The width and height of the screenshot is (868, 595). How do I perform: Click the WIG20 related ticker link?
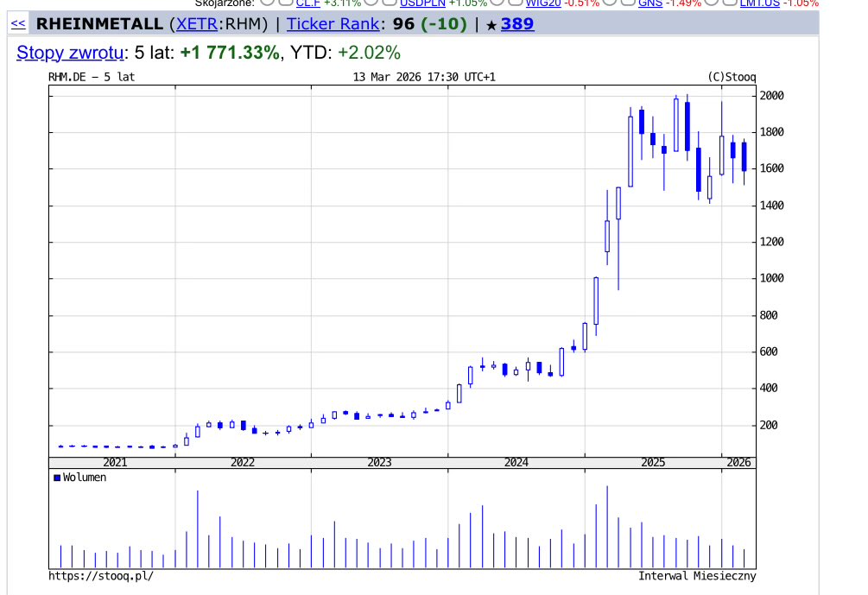click(543, 3)
